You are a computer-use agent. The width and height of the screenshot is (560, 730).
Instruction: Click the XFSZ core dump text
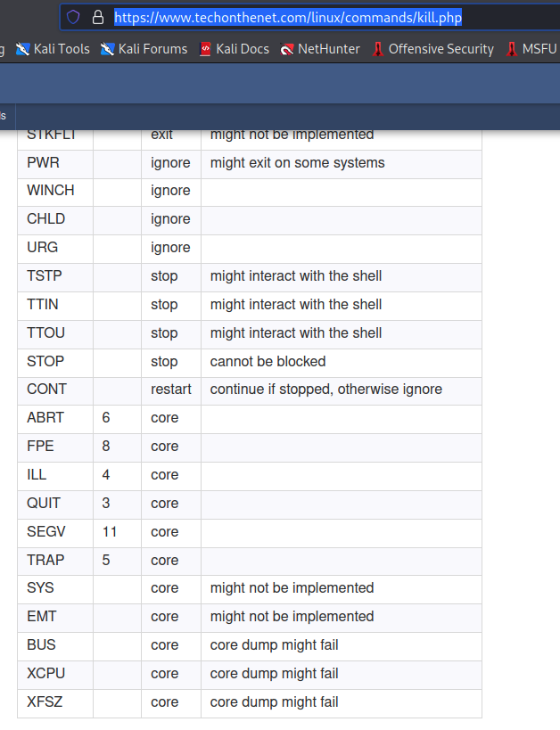(274, 702)
